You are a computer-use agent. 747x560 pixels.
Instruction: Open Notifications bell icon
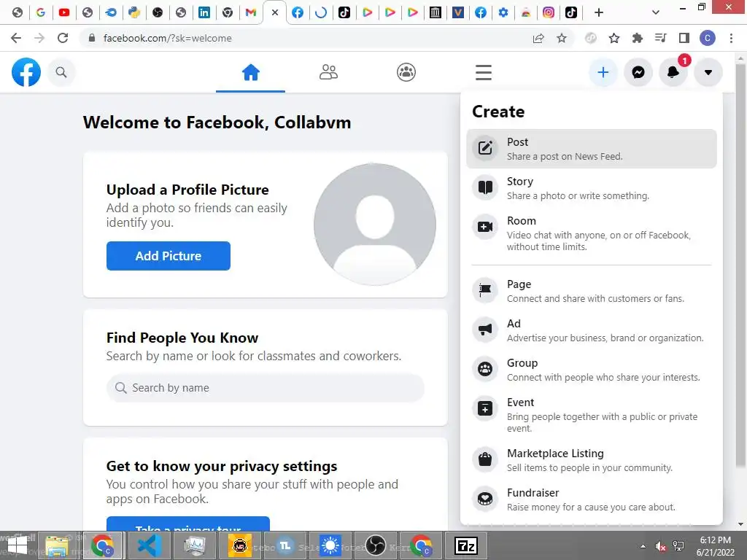click(x=673, y=72)
